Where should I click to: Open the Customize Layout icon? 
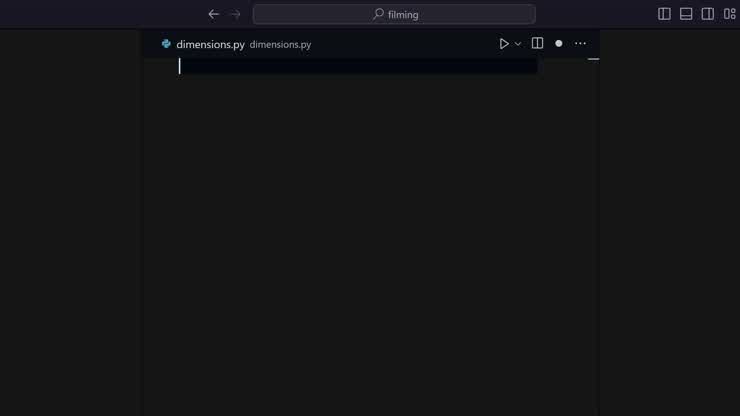point(729,14)
